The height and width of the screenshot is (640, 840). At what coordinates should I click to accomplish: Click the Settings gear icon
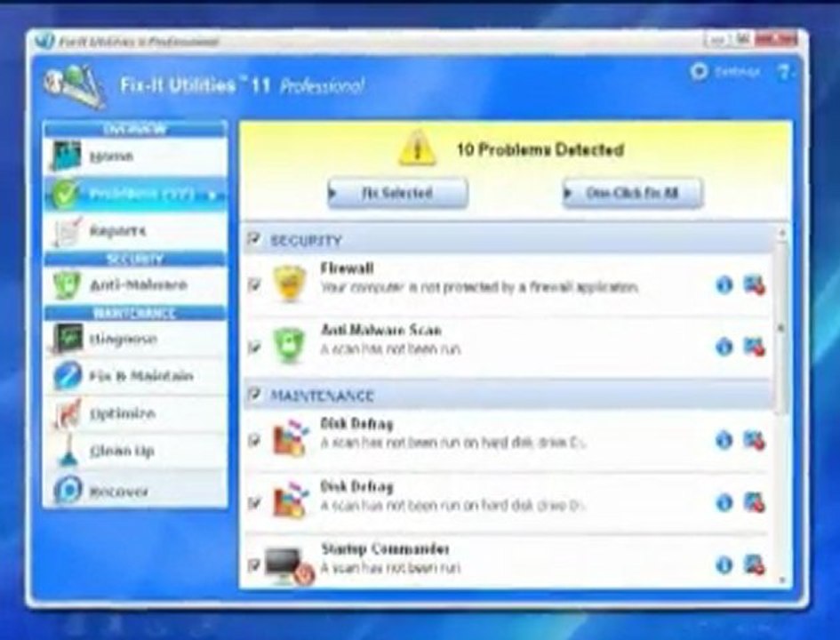tap(699, 72)
